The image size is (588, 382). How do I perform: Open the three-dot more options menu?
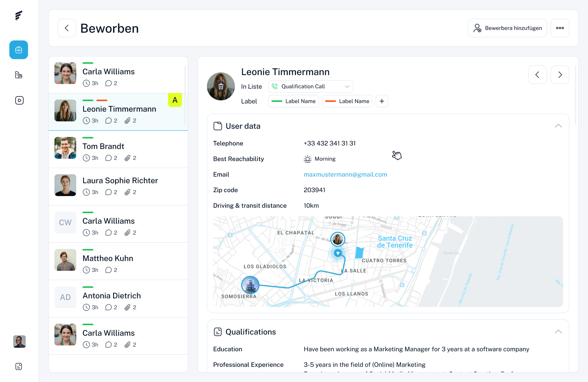(x=560, y=28)
